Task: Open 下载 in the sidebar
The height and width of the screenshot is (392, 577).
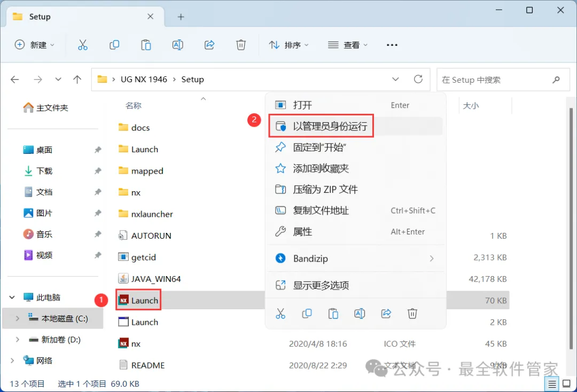Action: point(38,171)
